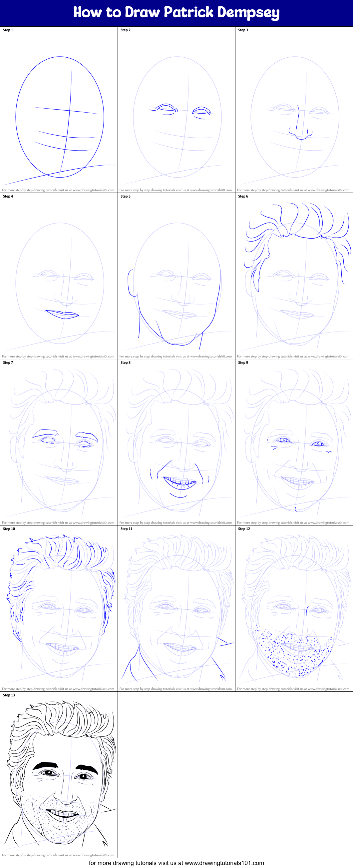The image size is (353, 868).
Task: Click the 'Step 13' label
Action: pos(9,695)
